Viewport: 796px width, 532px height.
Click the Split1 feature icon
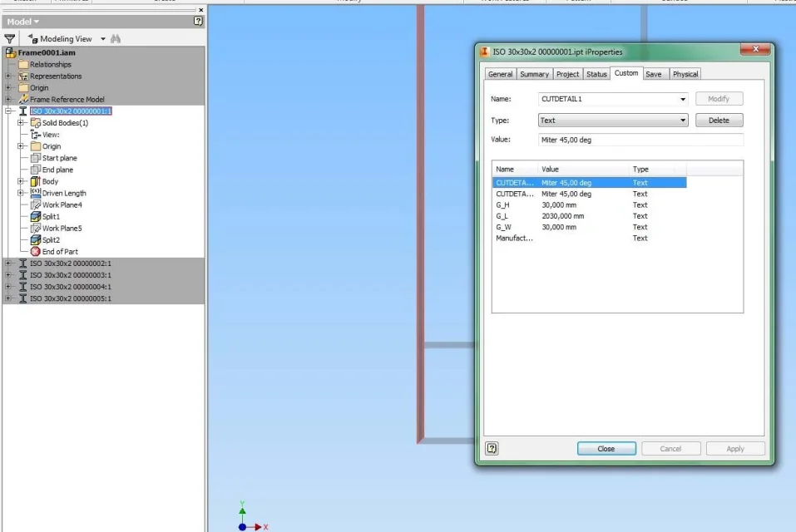pos(36,217)
